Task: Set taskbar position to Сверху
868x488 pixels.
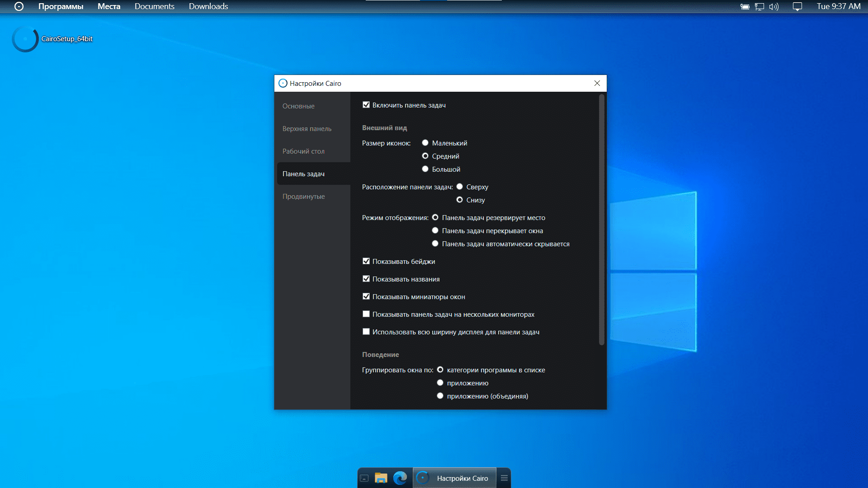Action: 459,187
